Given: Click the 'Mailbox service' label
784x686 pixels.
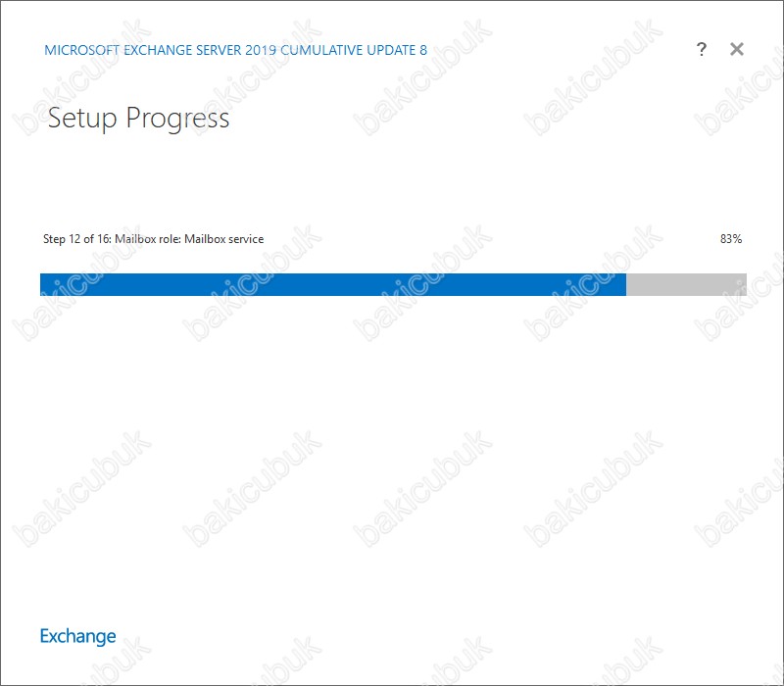Looking at the screenshot, I should (x=224, y=239).
